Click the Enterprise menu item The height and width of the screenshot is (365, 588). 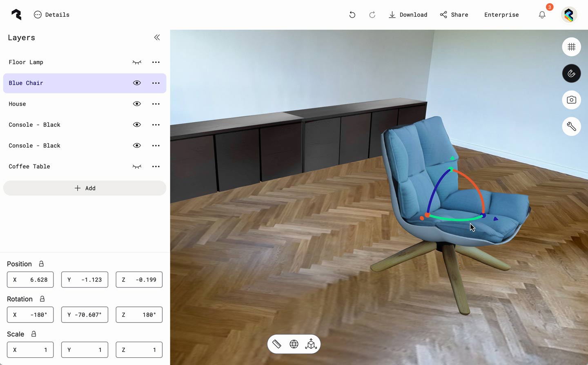click(x=501, y=15)
